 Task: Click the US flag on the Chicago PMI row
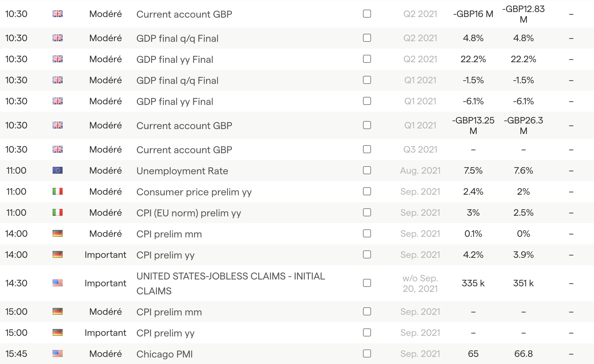(x=58, y=354)
